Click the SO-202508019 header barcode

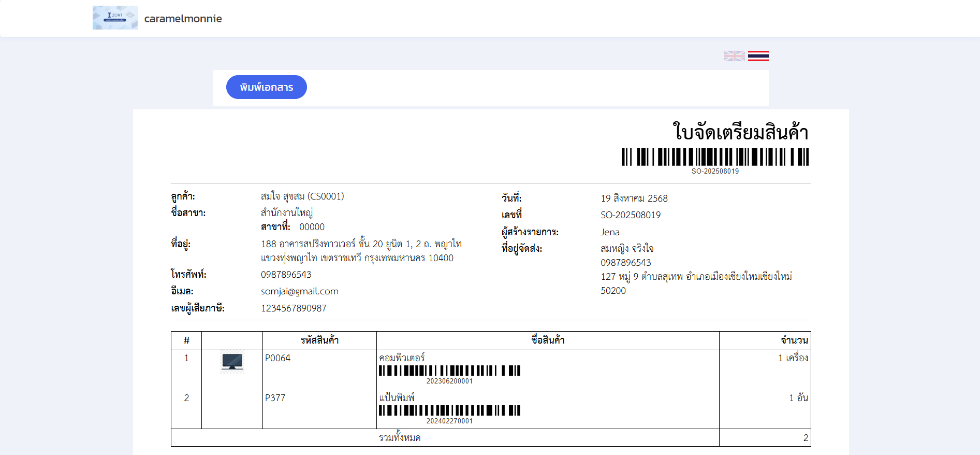pos(715,157)
